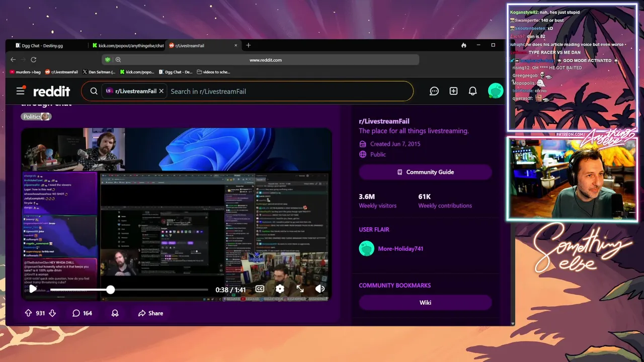This screenshot has height=362, width=644.
Task: Click the Public visibility label
Action: 378,154
